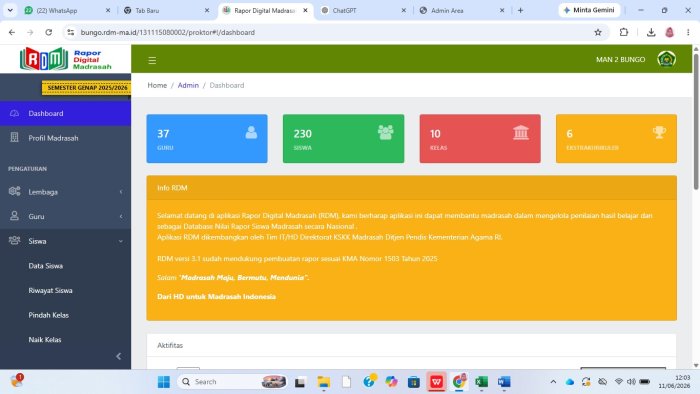
Task: Expand the Lembaga menu
Action: click(66, 192)
